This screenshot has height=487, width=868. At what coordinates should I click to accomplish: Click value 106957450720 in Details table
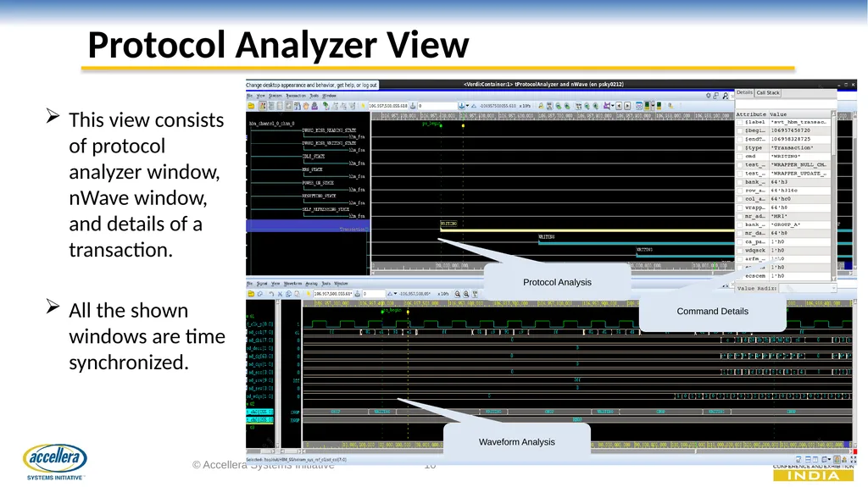(x=791, y=130)
